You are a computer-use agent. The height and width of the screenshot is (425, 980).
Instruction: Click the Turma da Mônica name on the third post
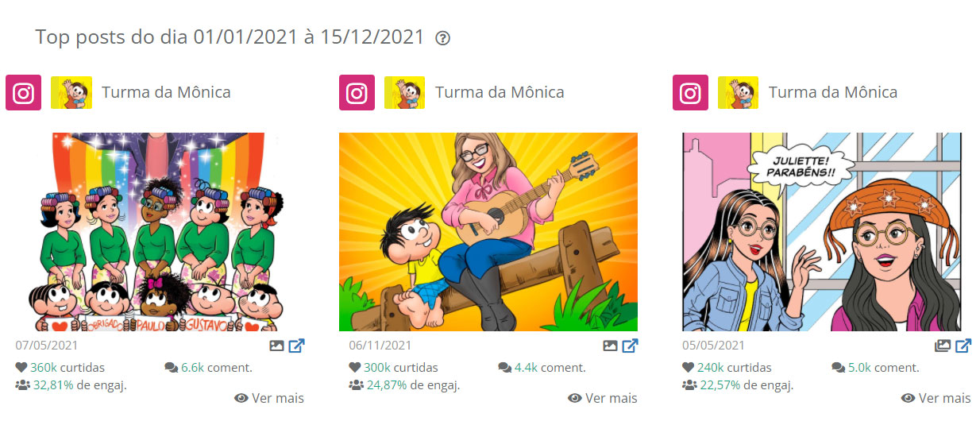click(833, 92)
